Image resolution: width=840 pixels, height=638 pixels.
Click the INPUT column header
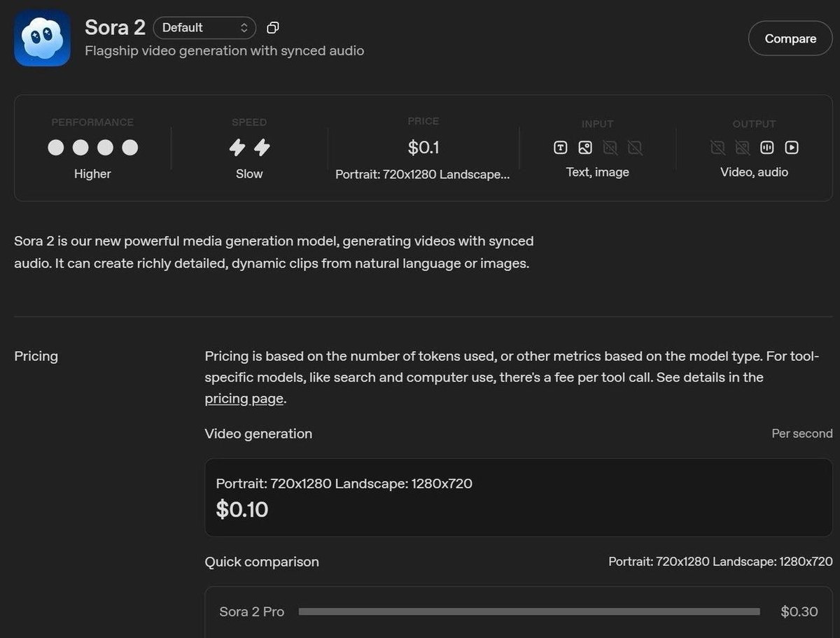(597, 124)
